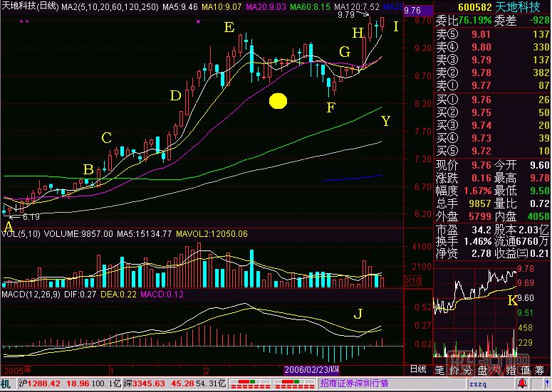Select the 值 value tab

coord(528,370)
